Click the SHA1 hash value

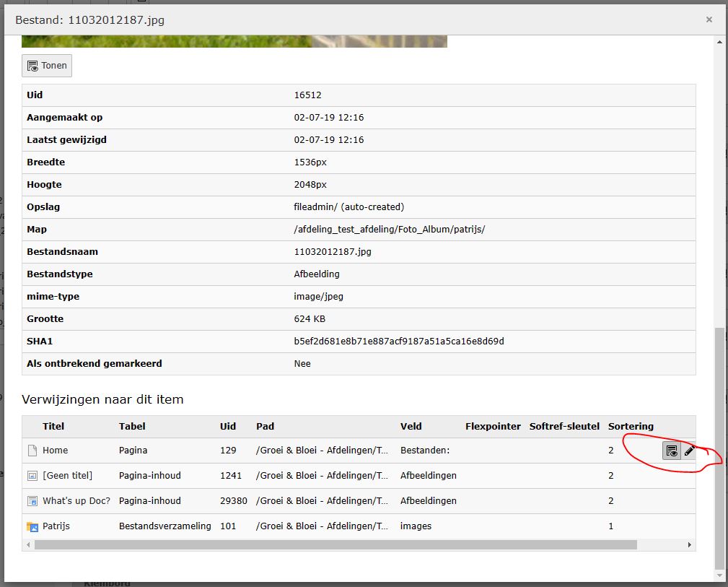click(399, 342)
